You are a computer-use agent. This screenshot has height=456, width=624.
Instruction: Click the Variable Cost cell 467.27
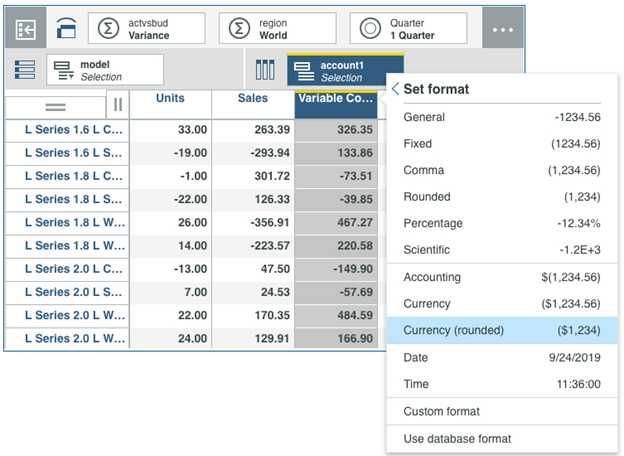(336, 223)
